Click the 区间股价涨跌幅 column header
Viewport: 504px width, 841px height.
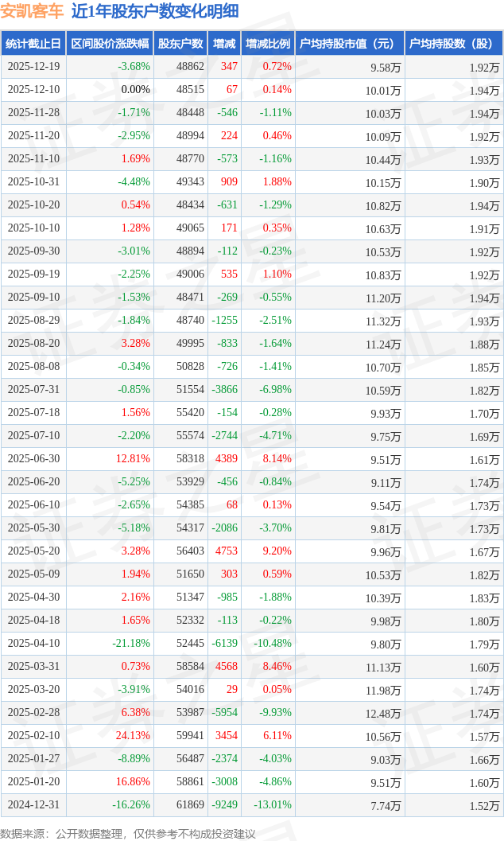coord(109,44)
